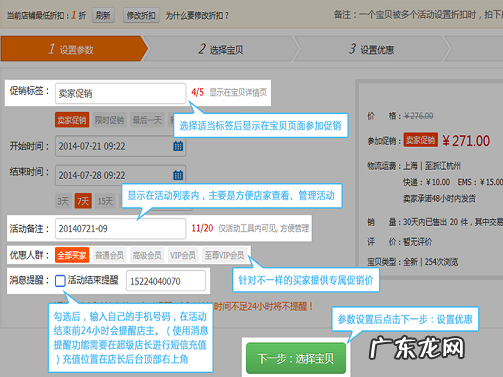Choose the 最后一天 tag
Viewport: 503px width, 377px height.
pos(147,120)
